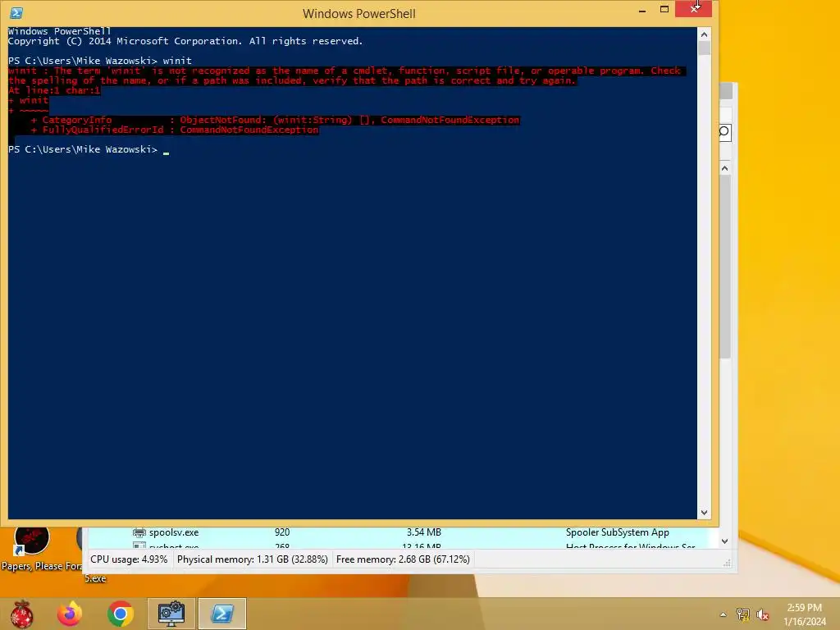Click the background window's scrollbar down arrow
The height and width of the screenshot is (630, 840).
tap(725, 541)
